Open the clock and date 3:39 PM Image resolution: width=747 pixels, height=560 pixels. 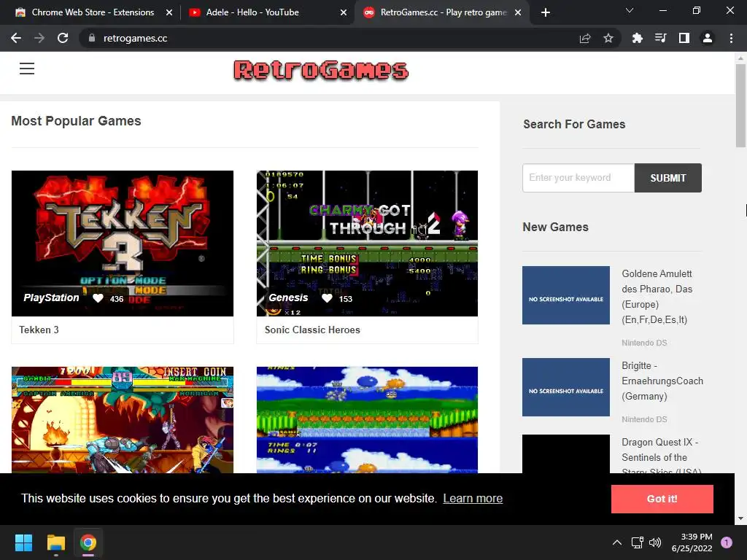coord(692,542)
